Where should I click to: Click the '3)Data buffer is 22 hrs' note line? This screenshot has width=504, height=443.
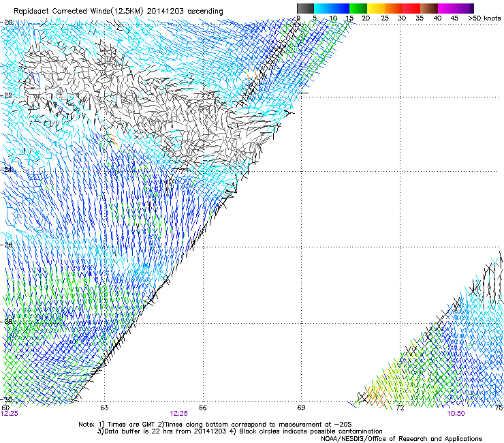pyautogui.click(x=240, y=431)
